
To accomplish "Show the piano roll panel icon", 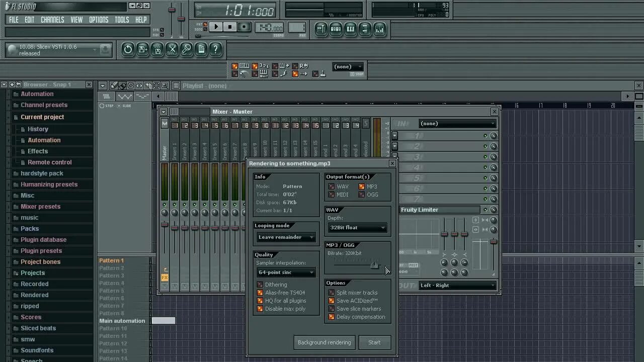I will point(350,29).
